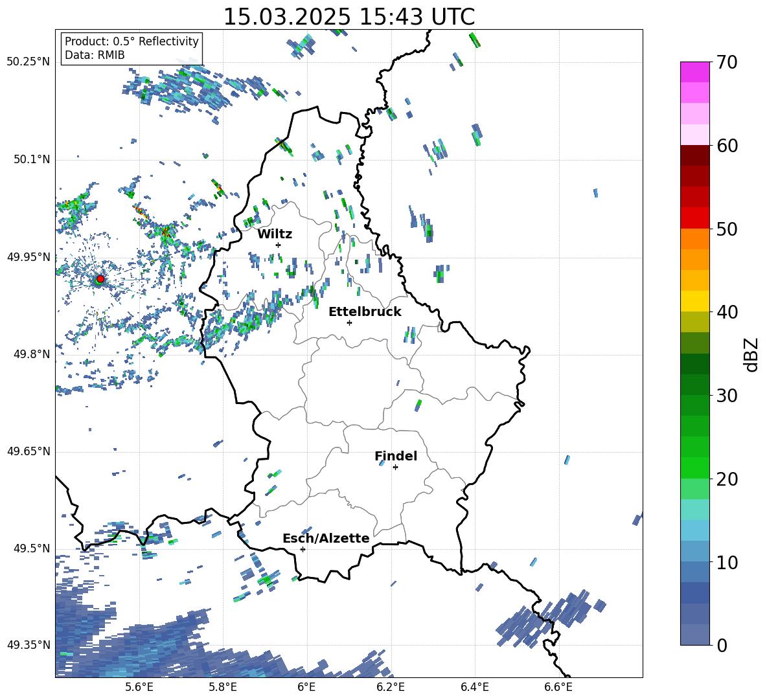This screenshot has width=767, height=700.
Task: Click the 6°E longitude label
Action: [306, 687]
